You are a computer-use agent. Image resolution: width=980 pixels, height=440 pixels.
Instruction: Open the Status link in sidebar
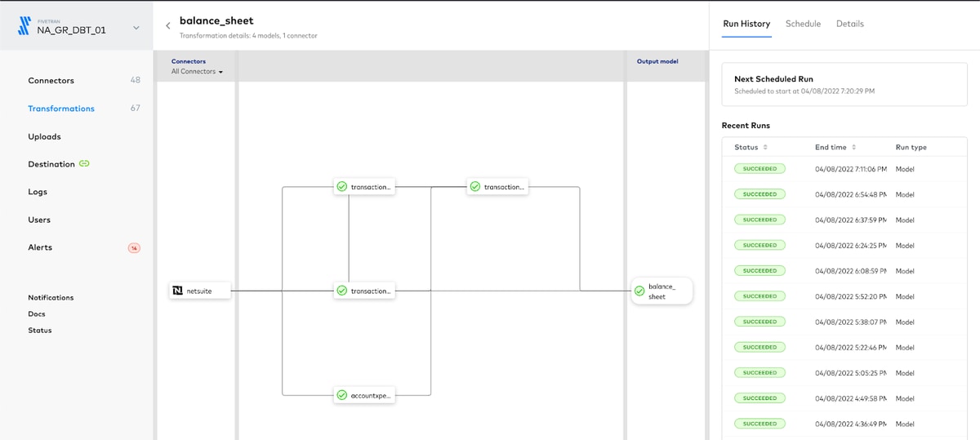point(40,331)
